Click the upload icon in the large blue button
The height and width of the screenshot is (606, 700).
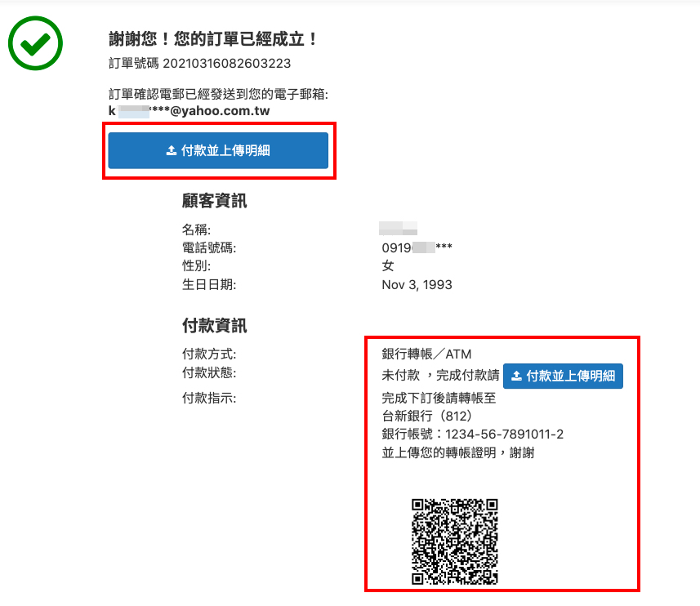pyautogui.click(x=172, y=151)
